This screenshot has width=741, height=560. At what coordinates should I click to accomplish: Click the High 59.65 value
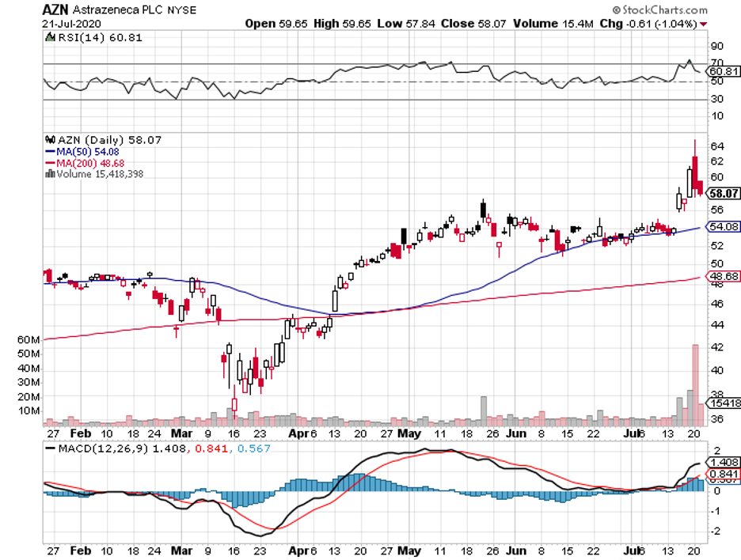[x=342, y=24]
